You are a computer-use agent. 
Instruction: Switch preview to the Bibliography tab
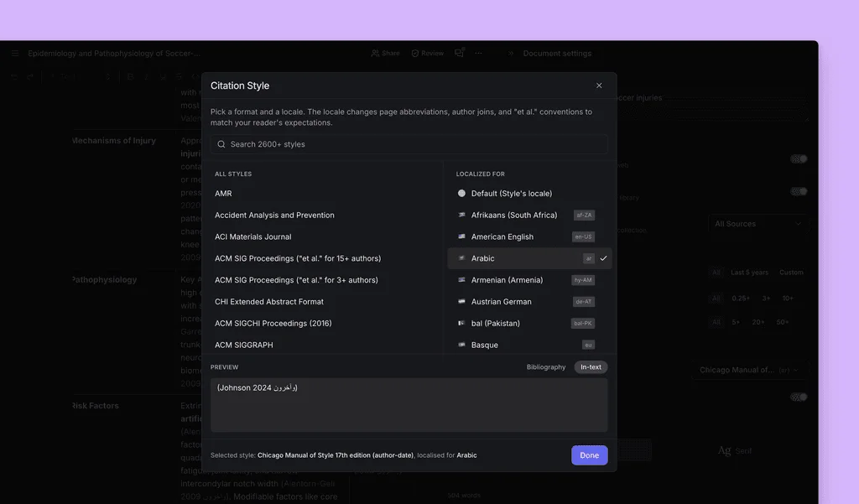click(x=545, y=367)
